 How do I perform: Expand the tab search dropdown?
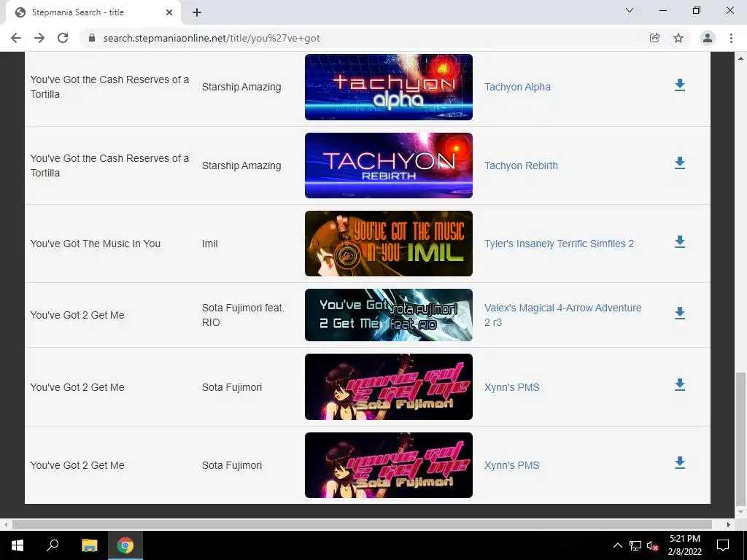click(x=630, y=10)
